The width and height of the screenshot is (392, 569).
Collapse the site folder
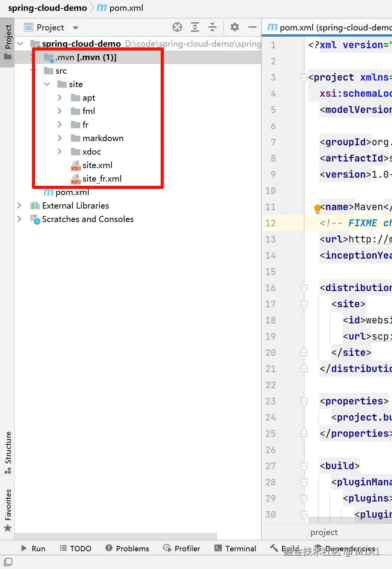pos(47,84)
